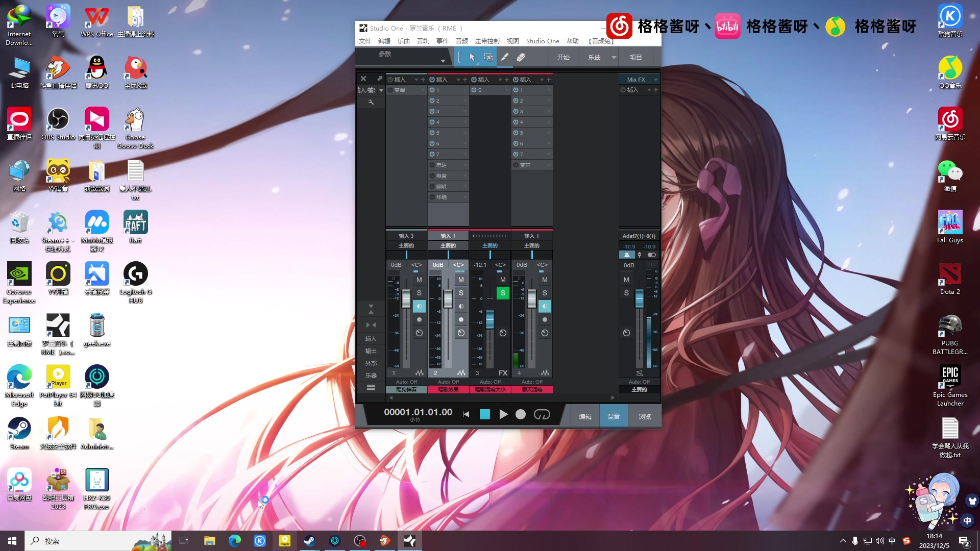Open mixer wrench settings icon
This screenshot has width=980, height=551.
click(x=371, y=103)
